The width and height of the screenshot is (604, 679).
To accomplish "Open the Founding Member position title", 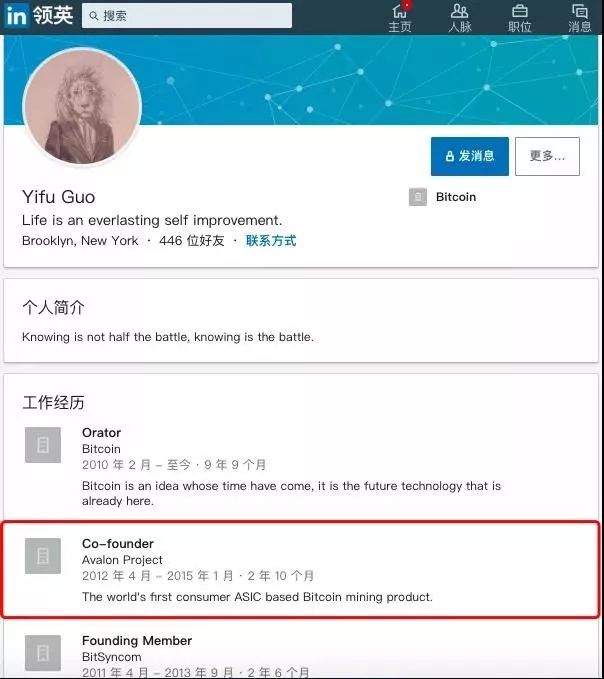I will point(137,640).
